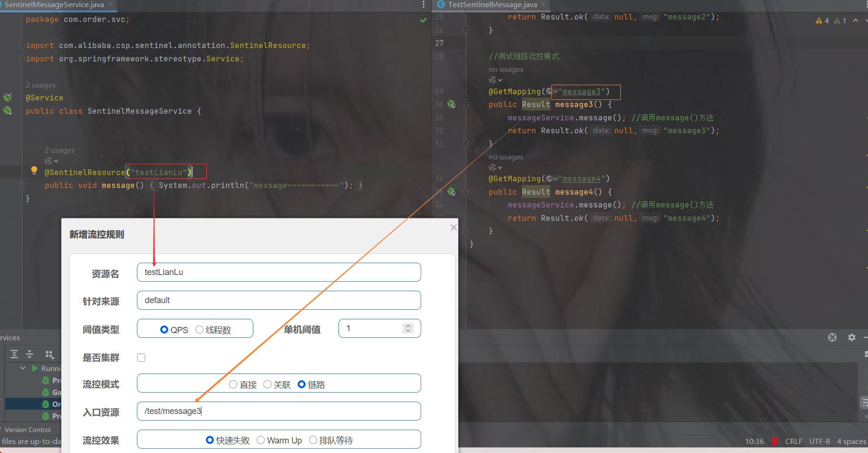Click the 针对来源 input containing default
The width and height of the screenshot is (868, 453).
pos(279,300)
